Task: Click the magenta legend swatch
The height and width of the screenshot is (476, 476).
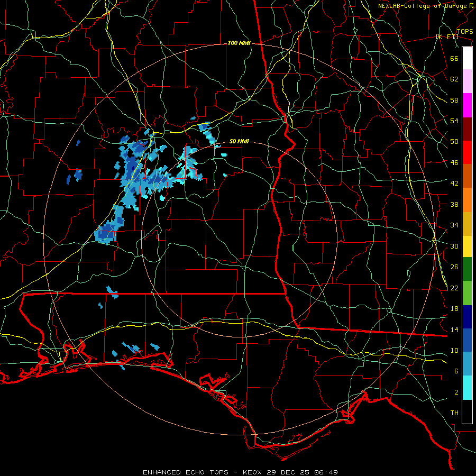Action: click(467, 105)
